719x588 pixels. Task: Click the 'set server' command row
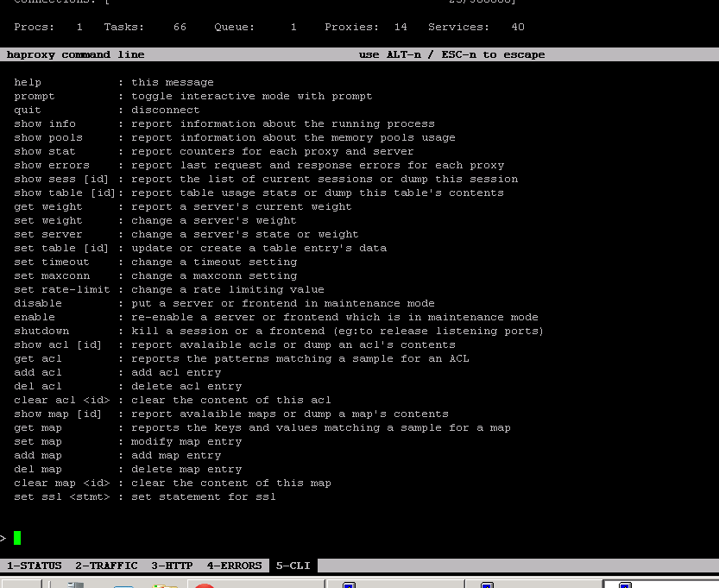186,234
